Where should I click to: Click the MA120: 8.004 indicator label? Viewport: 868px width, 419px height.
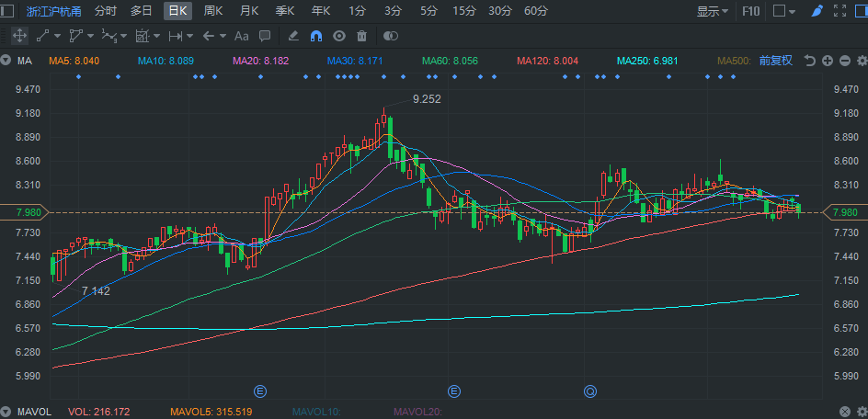(547, 61)
